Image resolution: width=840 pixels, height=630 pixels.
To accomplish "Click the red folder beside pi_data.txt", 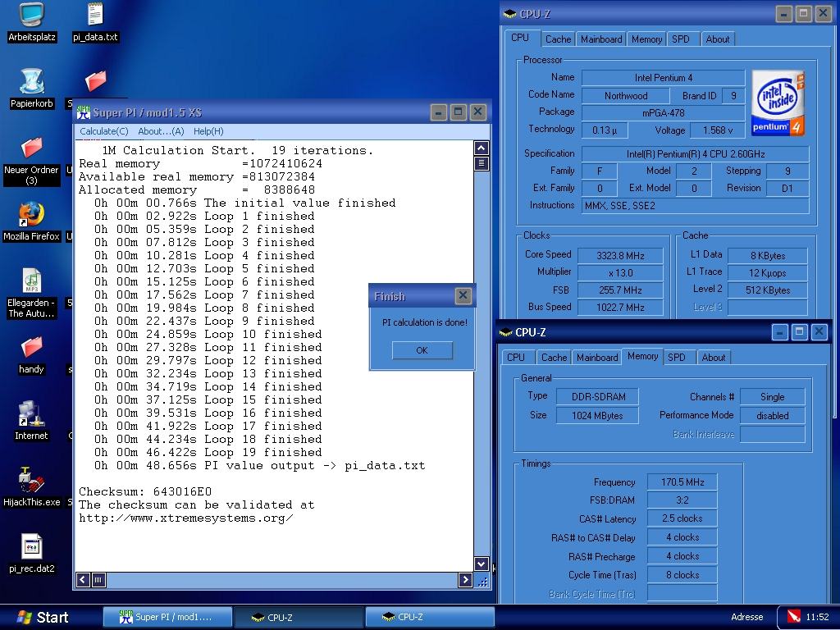I will point(95,80).
